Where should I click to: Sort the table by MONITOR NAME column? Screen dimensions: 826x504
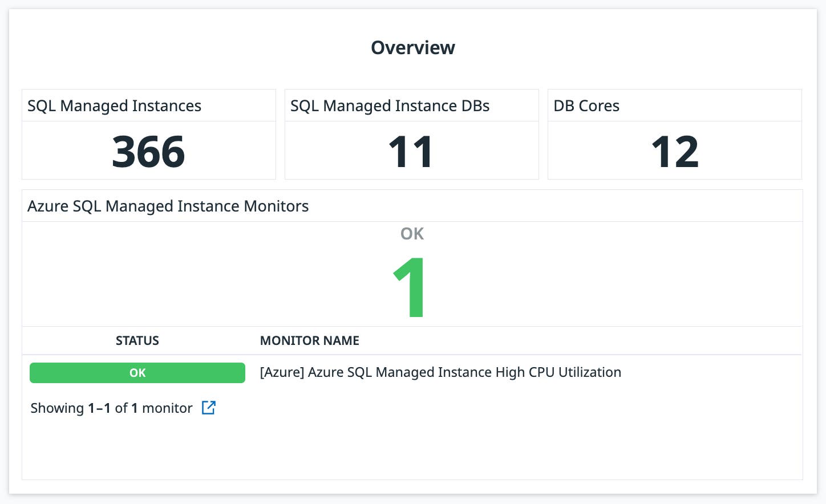click(x=309, y=340)
